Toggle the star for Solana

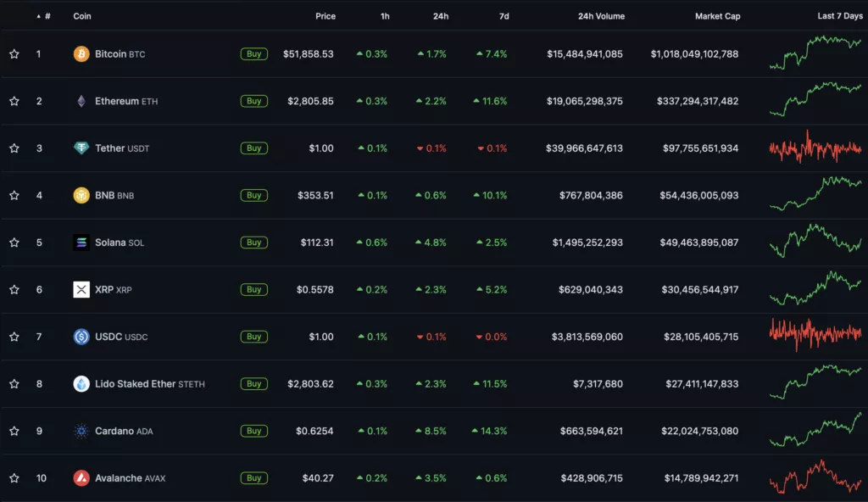tap(14, 243)
